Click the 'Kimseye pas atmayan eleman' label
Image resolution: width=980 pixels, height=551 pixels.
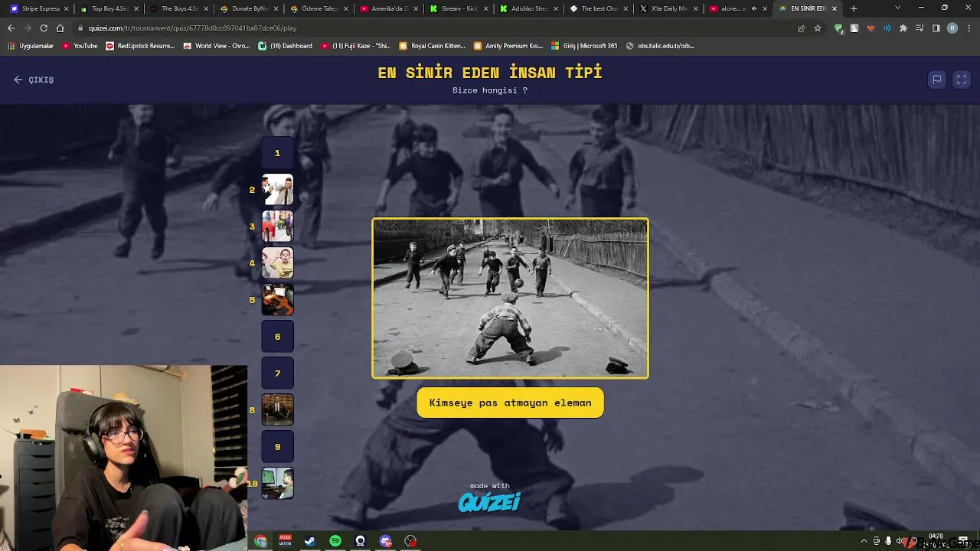pyautogui.click(x=510, y=403)
